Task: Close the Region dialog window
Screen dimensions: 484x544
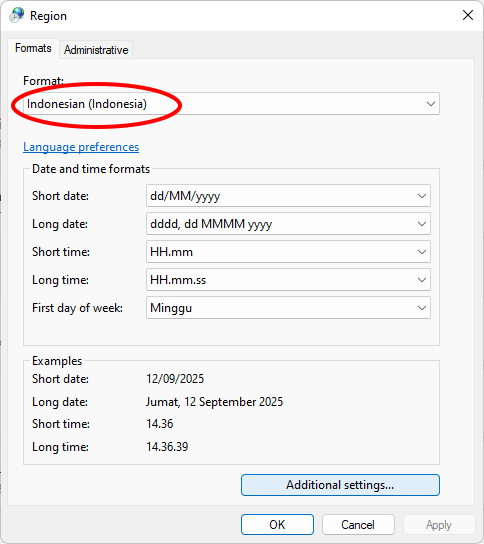Action: pyautogui.click(x=468, y=15)
